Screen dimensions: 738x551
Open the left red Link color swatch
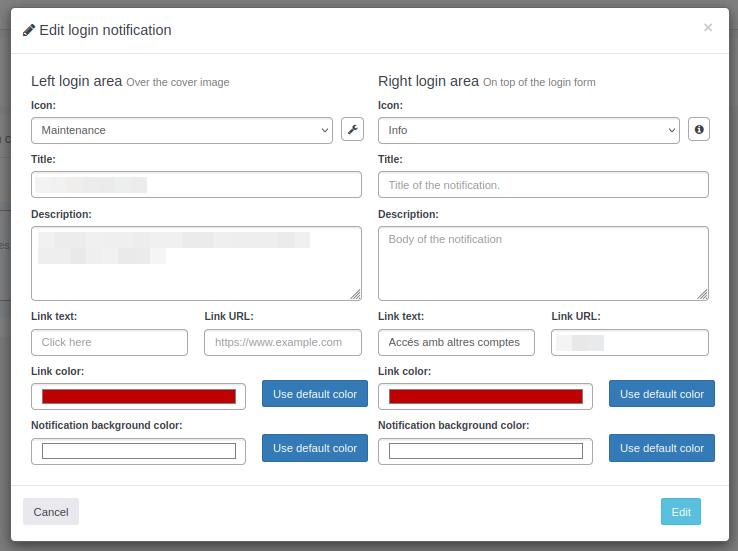139,396
